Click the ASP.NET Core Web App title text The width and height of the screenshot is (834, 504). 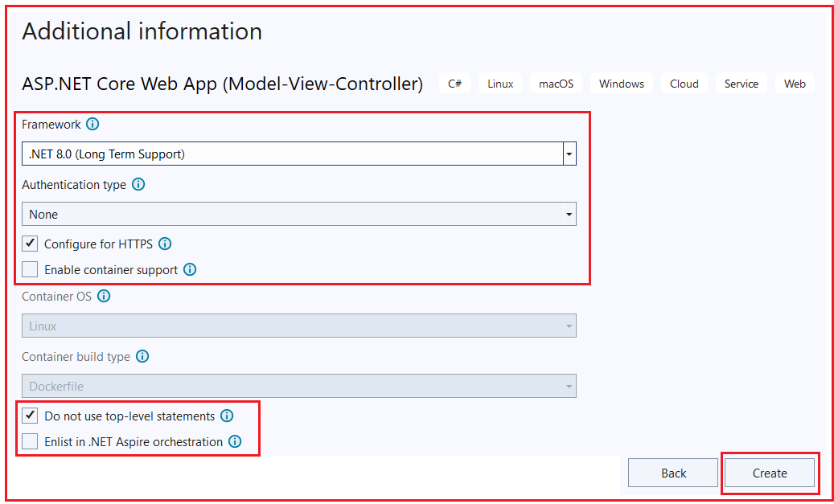[222, 84]
